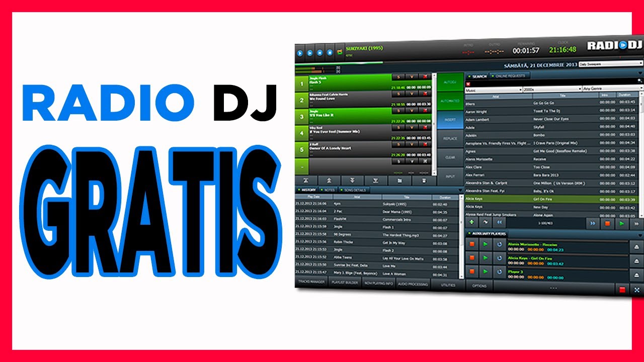This screenshot has width=644, height=362.
Task: Switch to the NOTES tab
Action: (x=328, y=190)
